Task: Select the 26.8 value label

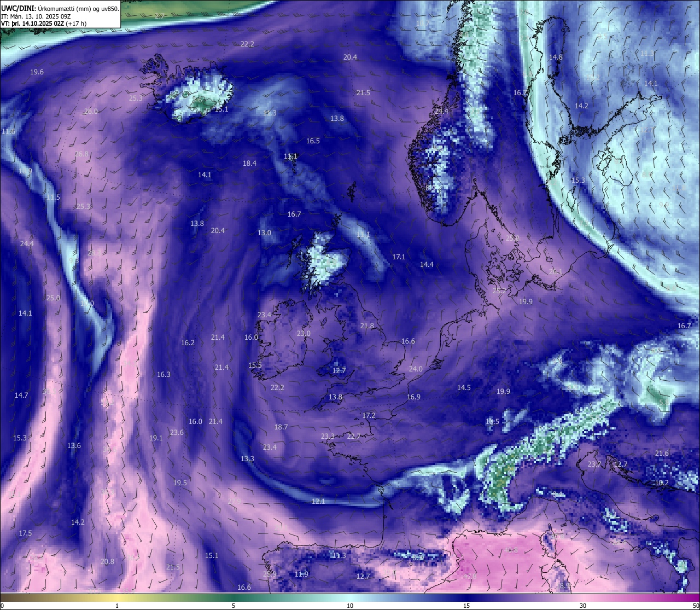Action: click(81, 154)
